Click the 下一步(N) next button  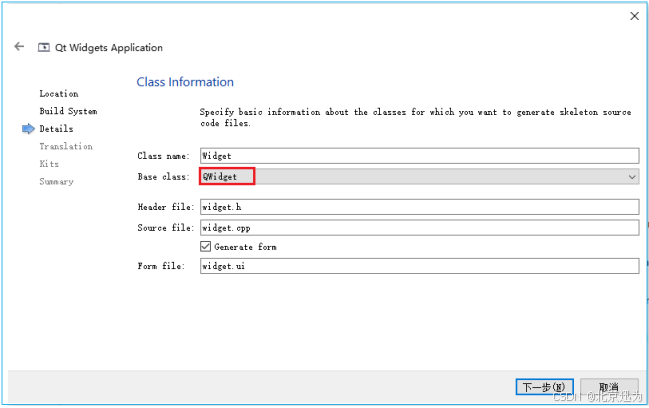tap(544, 387)
